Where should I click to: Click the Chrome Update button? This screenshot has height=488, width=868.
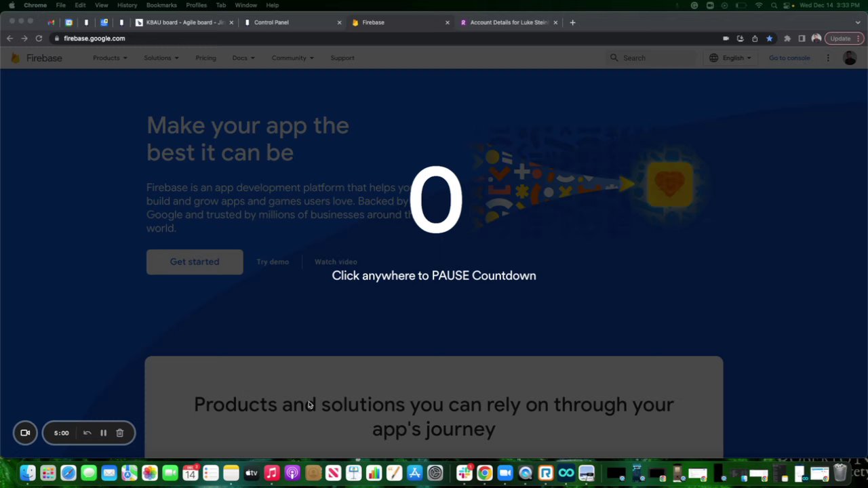[x=844, y=39]
